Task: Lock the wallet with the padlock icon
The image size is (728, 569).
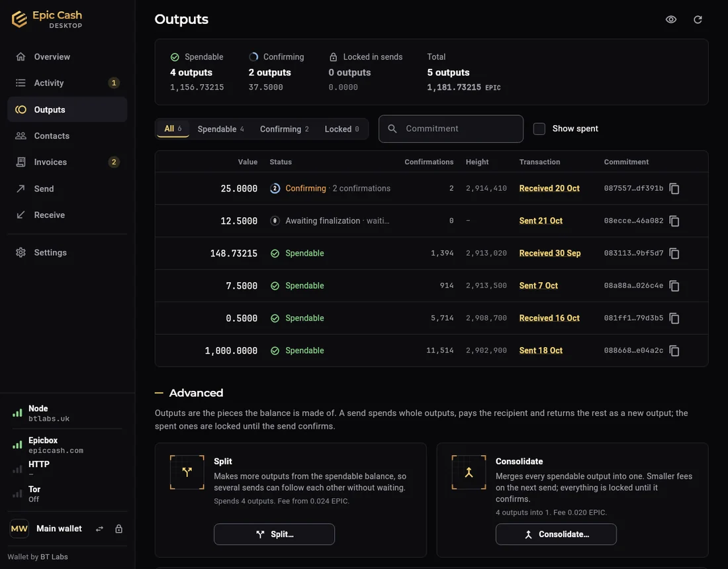Action: pyautogui.click(x=119, y=529)
